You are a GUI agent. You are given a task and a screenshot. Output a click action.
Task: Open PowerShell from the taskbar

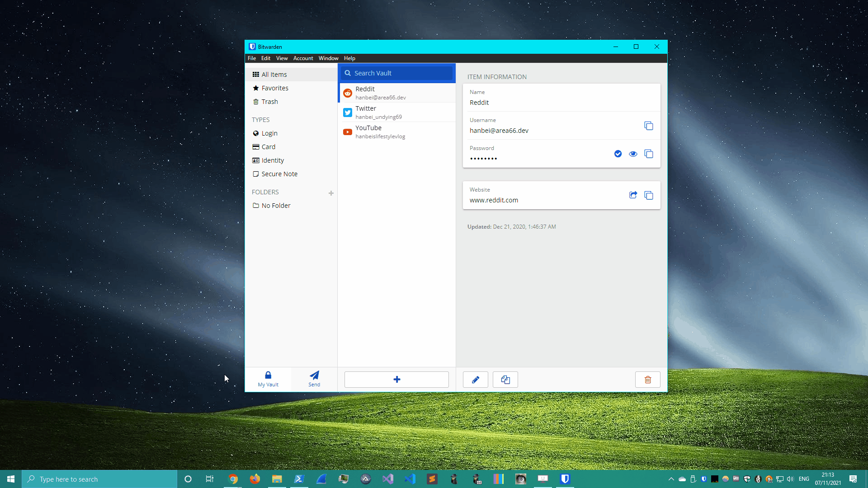[299, 479]
